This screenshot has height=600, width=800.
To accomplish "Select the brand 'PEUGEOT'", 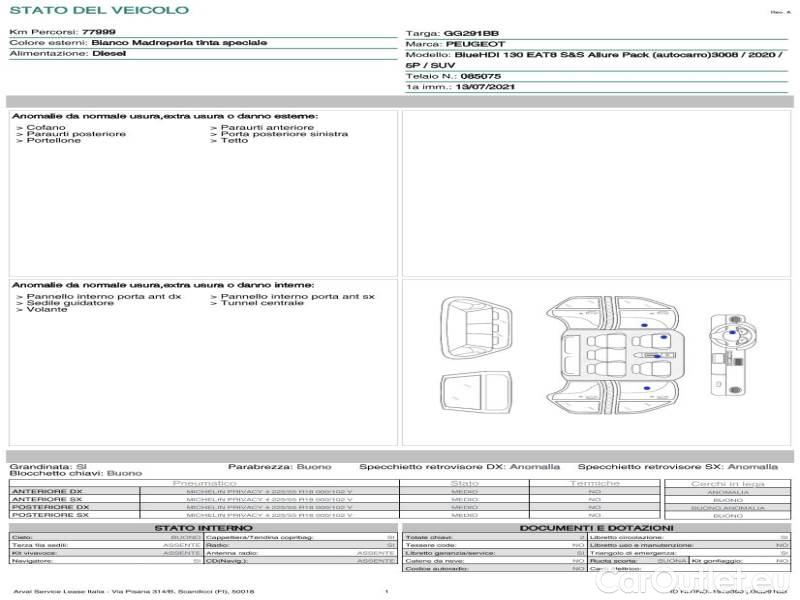I will pos(476,44).
